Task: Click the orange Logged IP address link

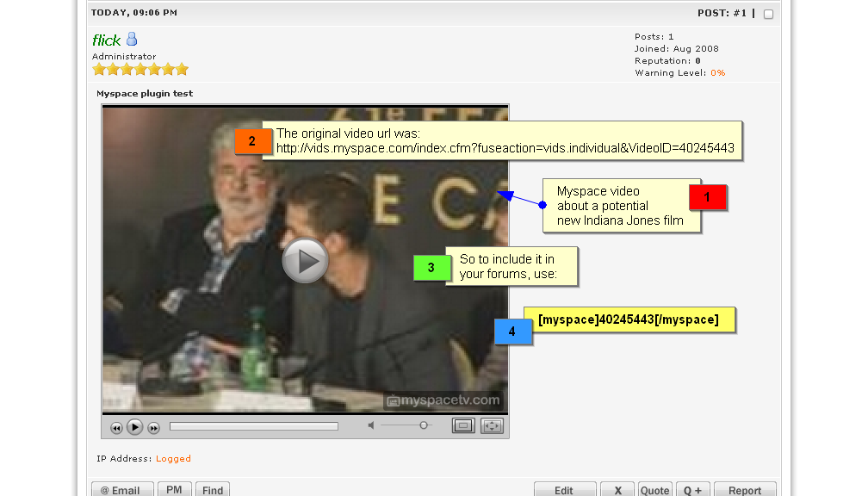Action: point(173,459)
